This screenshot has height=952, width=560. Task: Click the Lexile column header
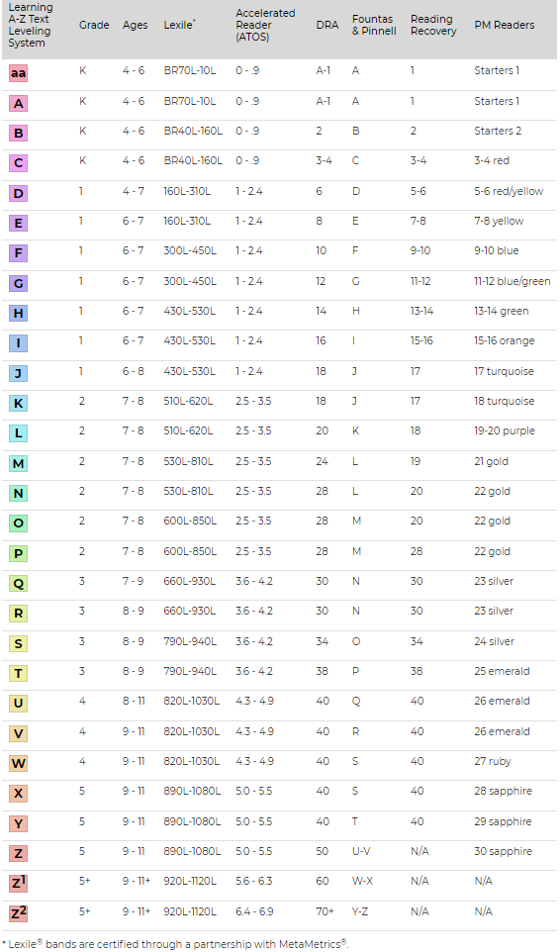(179, 25)
